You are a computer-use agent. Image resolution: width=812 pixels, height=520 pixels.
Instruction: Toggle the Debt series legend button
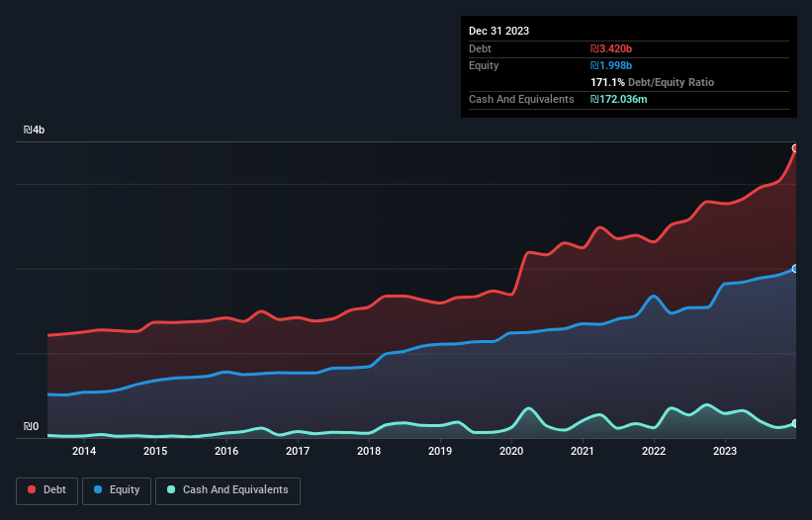(x=47, y=490)
